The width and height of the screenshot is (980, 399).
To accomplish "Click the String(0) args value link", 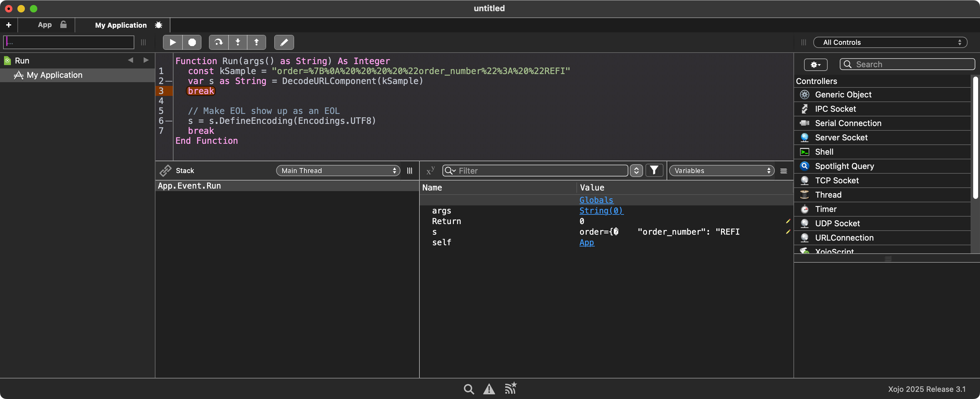I will [x=601, y=210].
